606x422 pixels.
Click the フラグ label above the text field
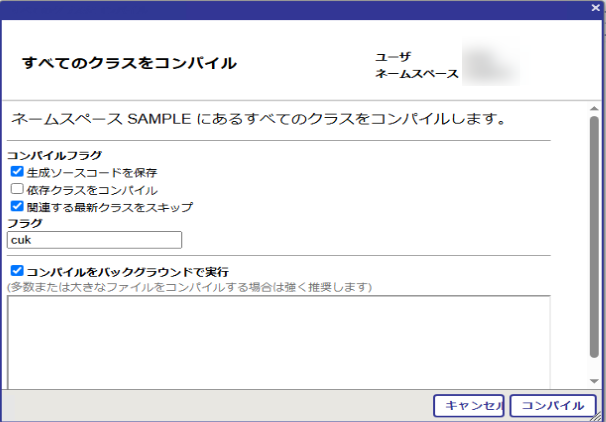coord(25,223)
